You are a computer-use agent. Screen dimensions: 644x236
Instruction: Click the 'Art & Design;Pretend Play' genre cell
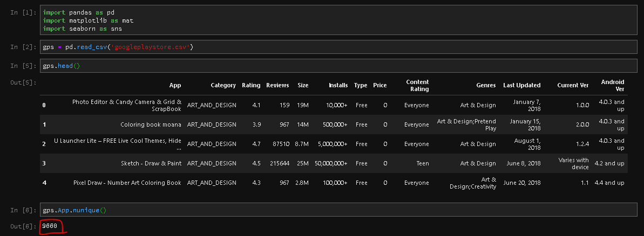point(466,124)
